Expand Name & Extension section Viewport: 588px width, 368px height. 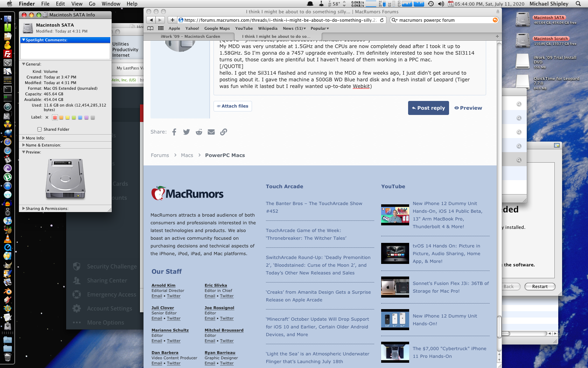(x=24, y=145)
